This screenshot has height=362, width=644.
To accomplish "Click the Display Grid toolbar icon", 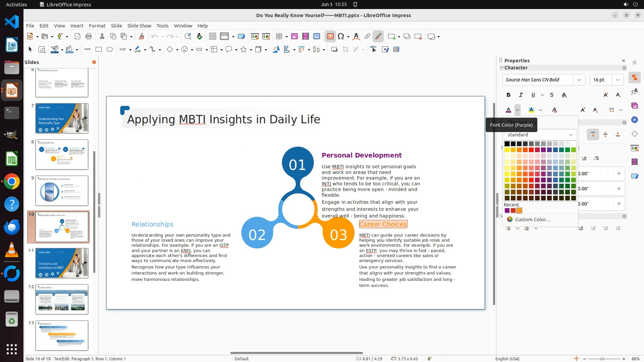I will pyautogui.click(x=212, y=37).
